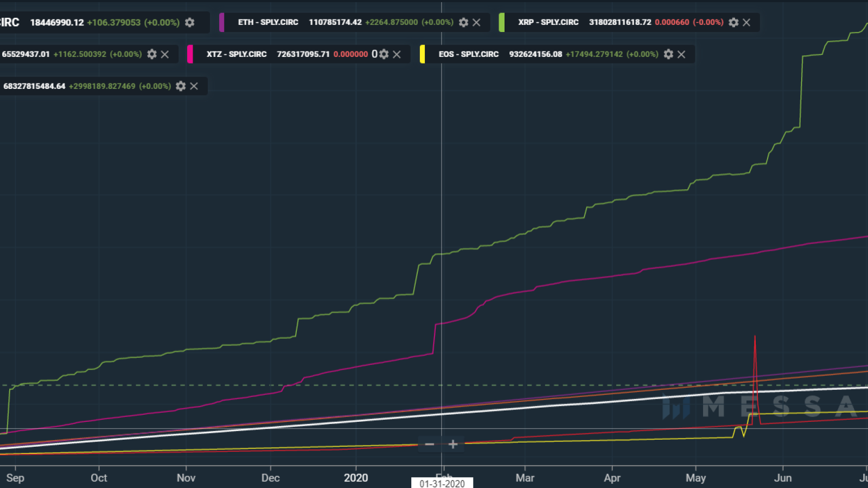Click the +2998189.827469 change value
This screenshot has height=488, width=868.
(x=102, y=86)
